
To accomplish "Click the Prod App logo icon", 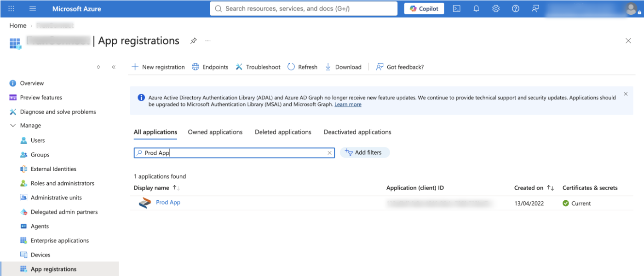I will (x=145, y=203).
